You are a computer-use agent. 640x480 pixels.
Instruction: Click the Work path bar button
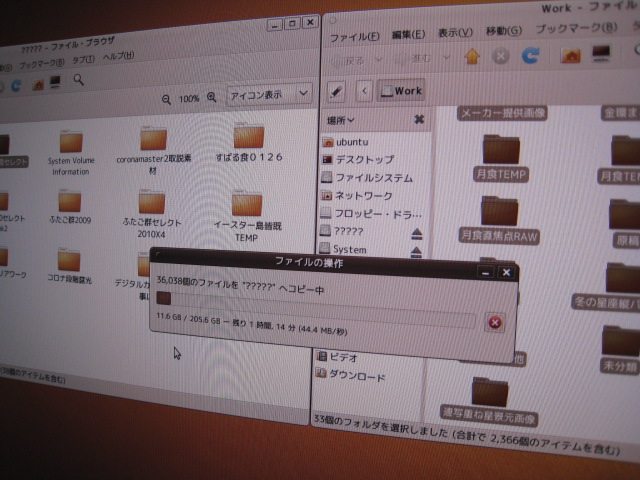pyautogui.click(x=401, y=90)
